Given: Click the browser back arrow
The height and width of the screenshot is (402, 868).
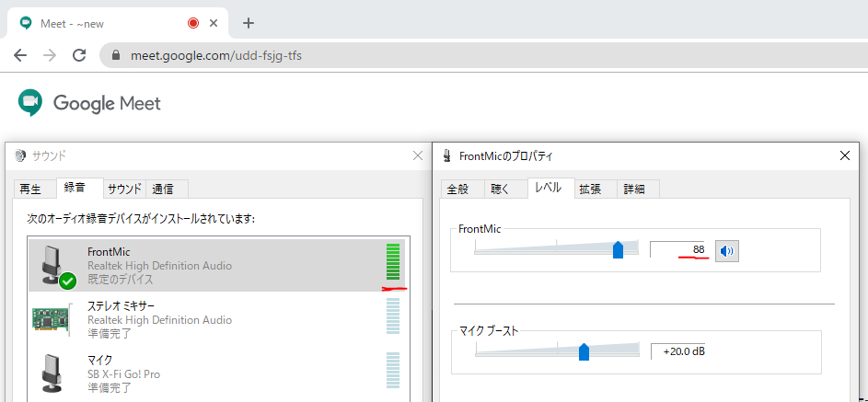Looking at the screenshot, I should (x=20, y=55).
